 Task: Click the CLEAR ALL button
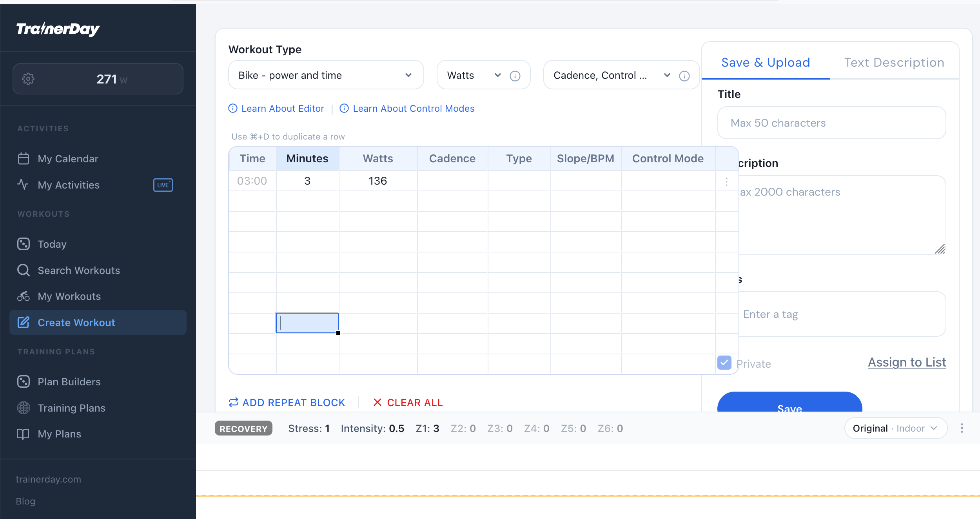pyautogui.click(x=408, y=403)
